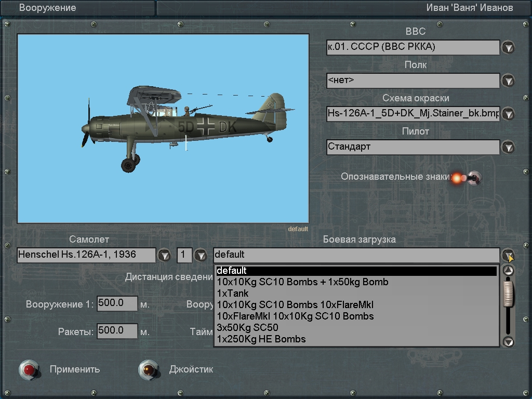The width and height of the screenshot is (532, 399).
Task: Click the Ракеты distance input field
Action: 117,331
